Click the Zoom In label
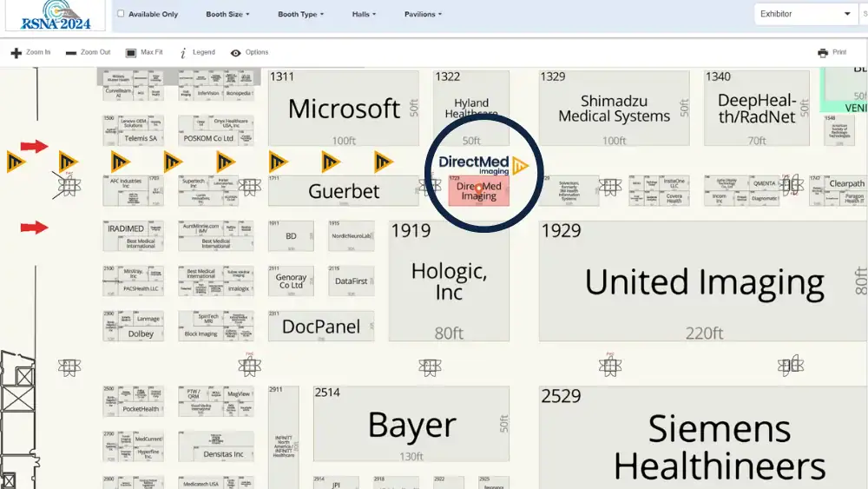This screenshot has width=868, height=489. pyautogui.click(x=37, y=52)
